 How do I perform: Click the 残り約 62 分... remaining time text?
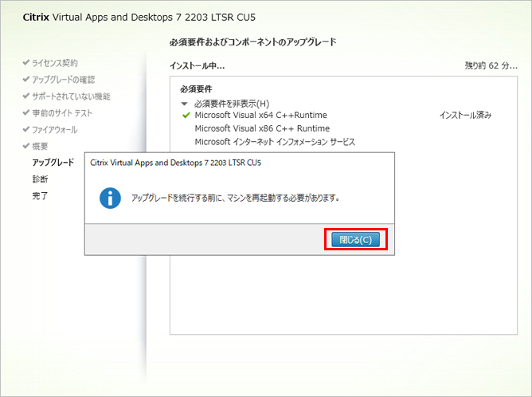click(491, 65)
